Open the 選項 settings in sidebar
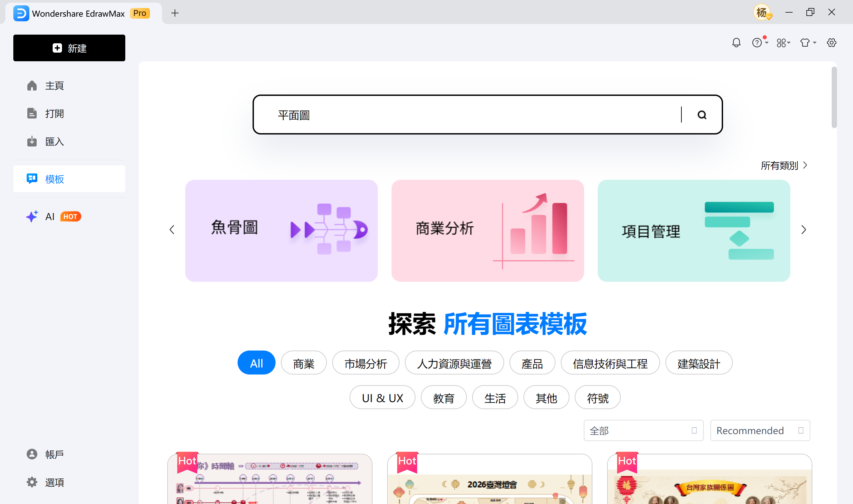Screen dimensions: 853x504 pos(54,482)
